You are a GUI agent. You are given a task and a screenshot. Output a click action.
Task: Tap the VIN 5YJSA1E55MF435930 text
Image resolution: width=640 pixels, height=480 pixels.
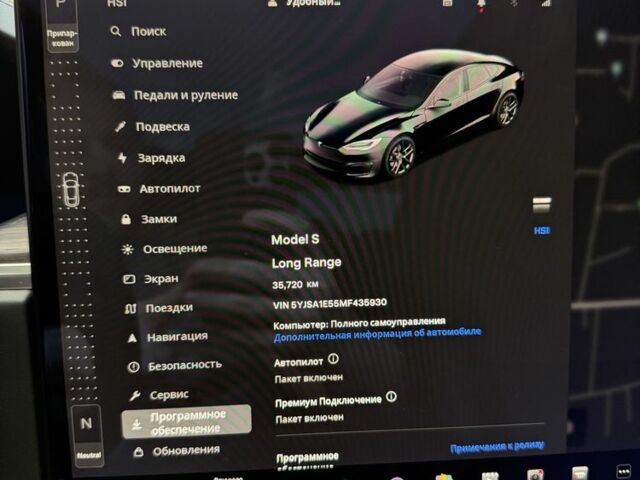click(x=330, y=304)
